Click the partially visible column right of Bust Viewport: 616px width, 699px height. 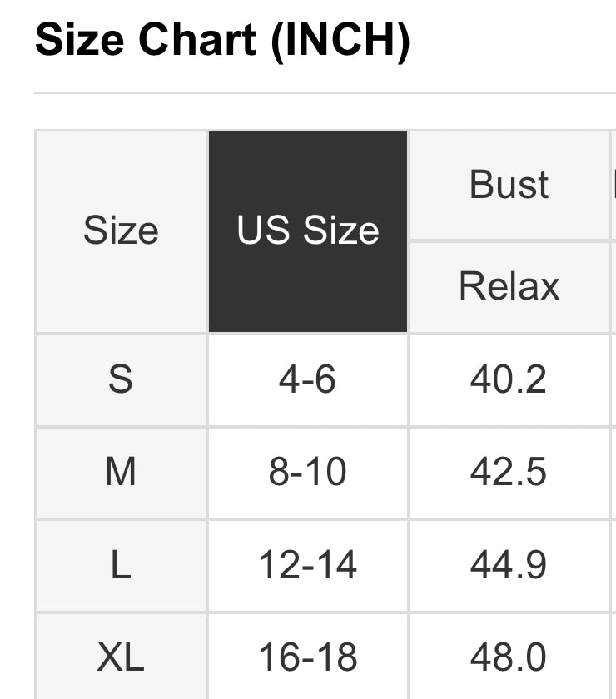tap(614, 185)
